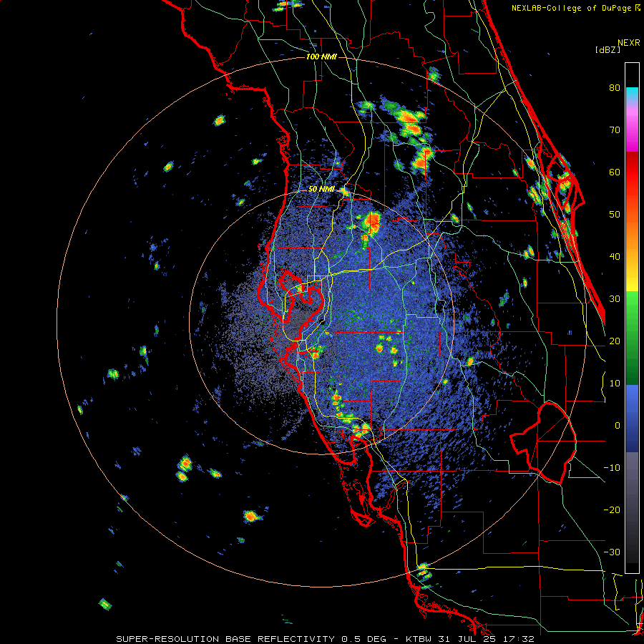Click the 50 NMI range ring label
This screenshot has height=644, width=644.
point(321,190)
